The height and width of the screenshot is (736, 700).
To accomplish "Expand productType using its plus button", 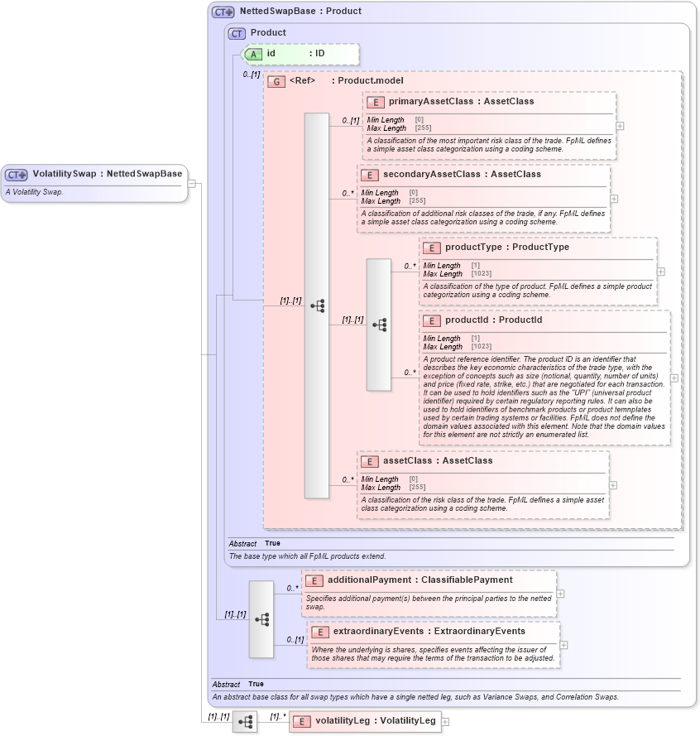I will click(659, 271).
